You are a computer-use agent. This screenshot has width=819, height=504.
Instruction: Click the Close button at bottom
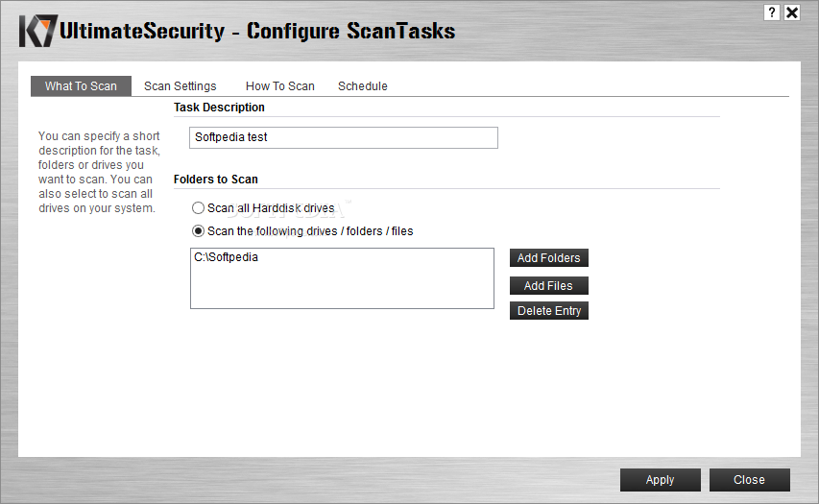(749, 479)
